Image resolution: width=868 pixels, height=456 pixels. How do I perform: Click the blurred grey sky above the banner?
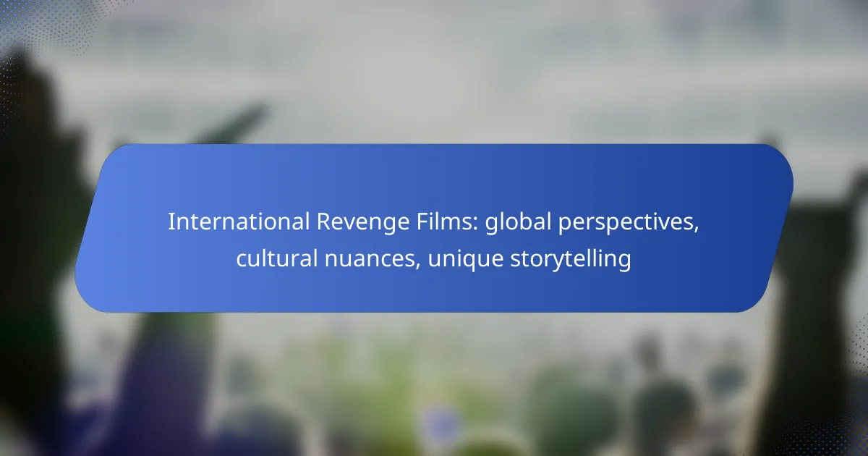[x=434, y=72]
